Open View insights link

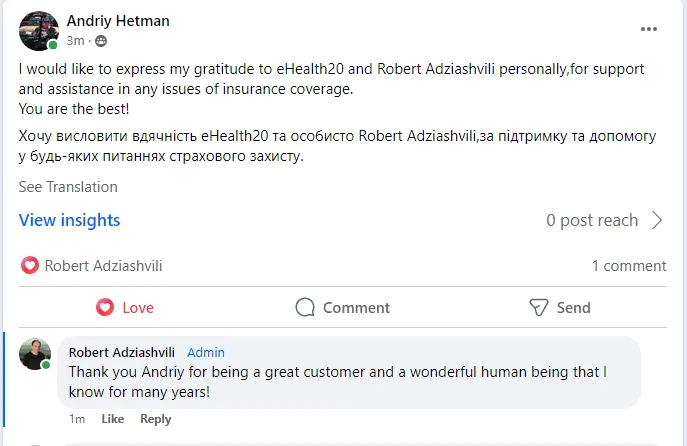69,220
